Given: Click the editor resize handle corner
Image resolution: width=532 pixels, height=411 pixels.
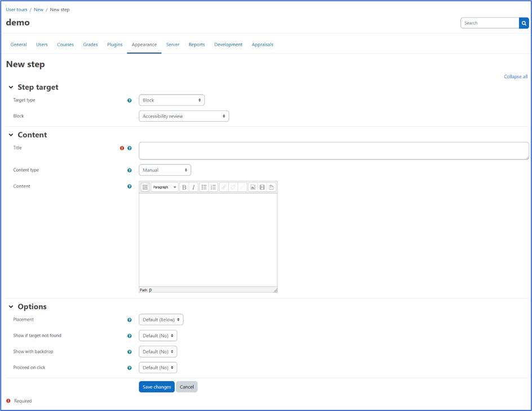Looking at the screenshot, I should click(275, 291).
